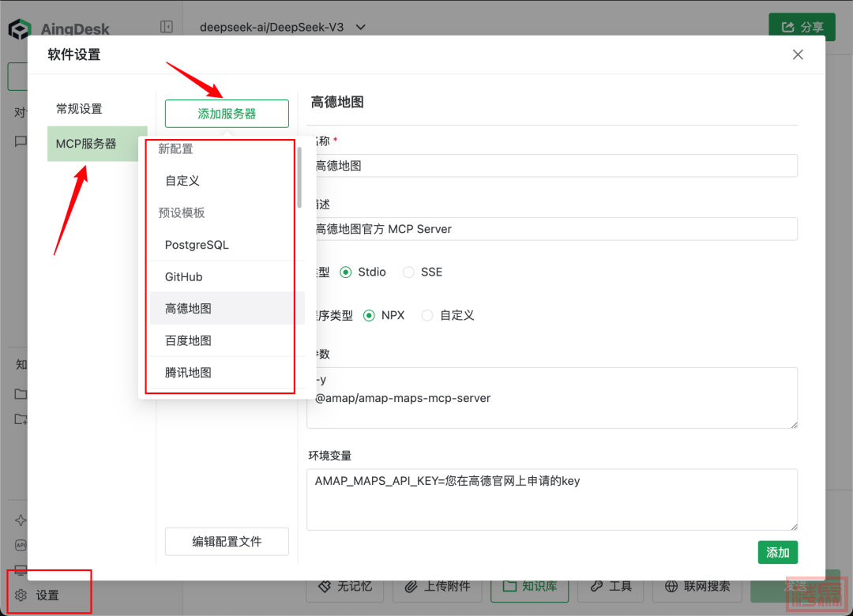The width and height of the screenshot is (853, 616).
Task: Toggle the 联网搜索 web search button
Action: coord(697,587)
